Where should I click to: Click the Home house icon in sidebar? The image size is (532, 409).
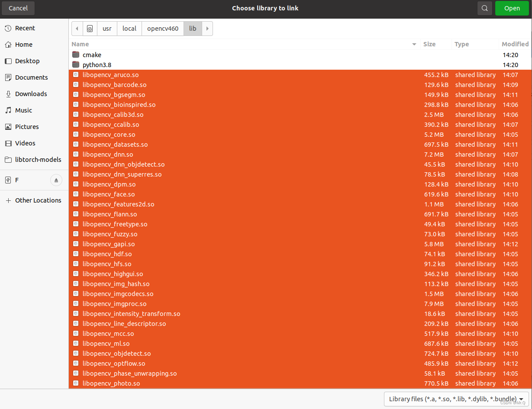[x=8, y=45]
